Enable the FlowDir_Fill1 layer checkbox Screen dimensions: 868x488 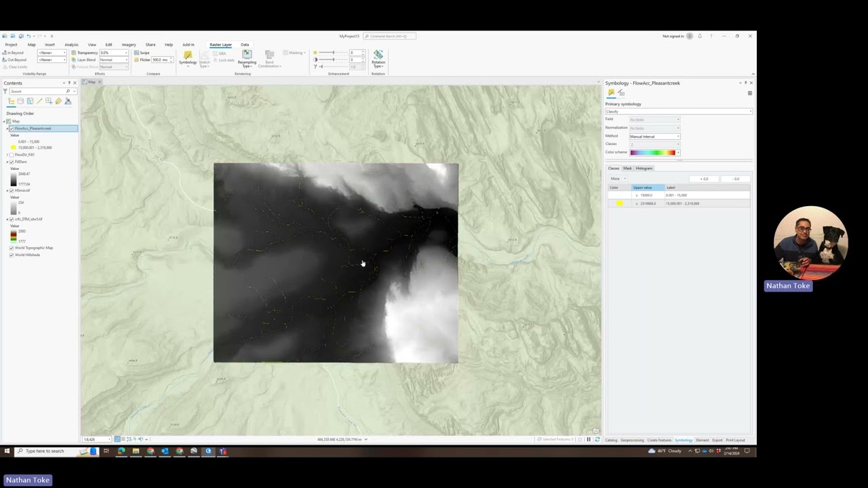pyautogui.click(x=12, y=155)
